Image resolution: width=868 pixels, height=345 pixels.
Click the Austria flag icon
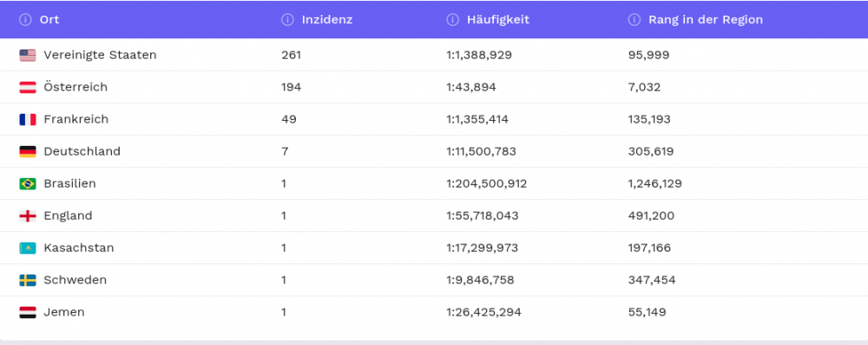tap(28, 87)
